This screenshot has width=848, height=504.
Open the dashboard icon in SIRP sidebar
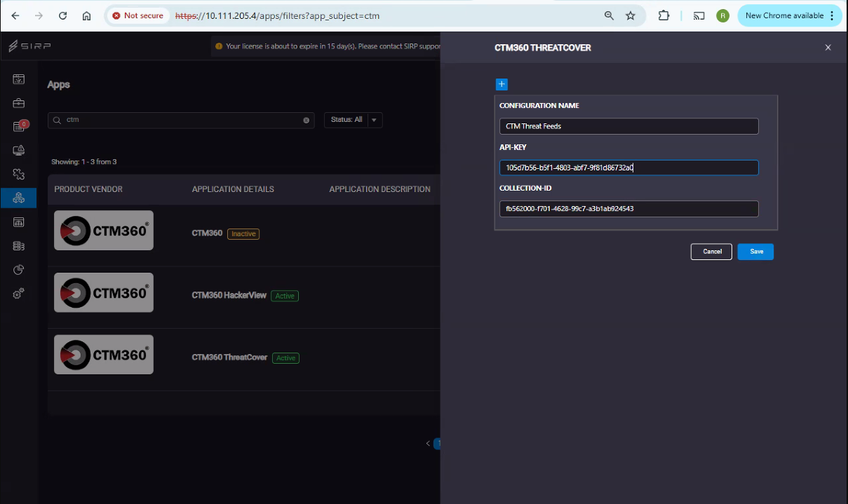19,79
